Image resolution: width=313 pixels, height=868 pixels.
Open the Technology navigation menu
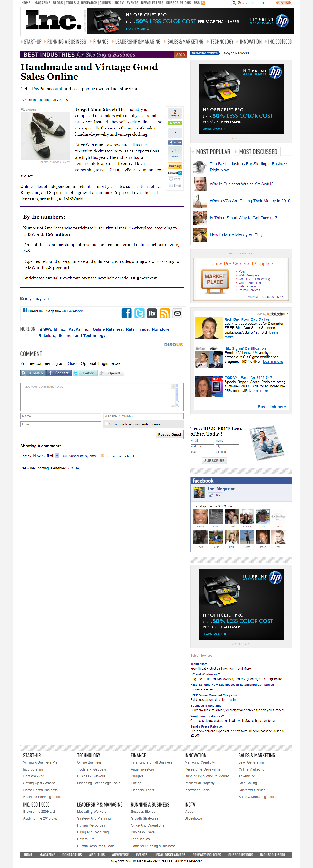click(x=222, y=42)
